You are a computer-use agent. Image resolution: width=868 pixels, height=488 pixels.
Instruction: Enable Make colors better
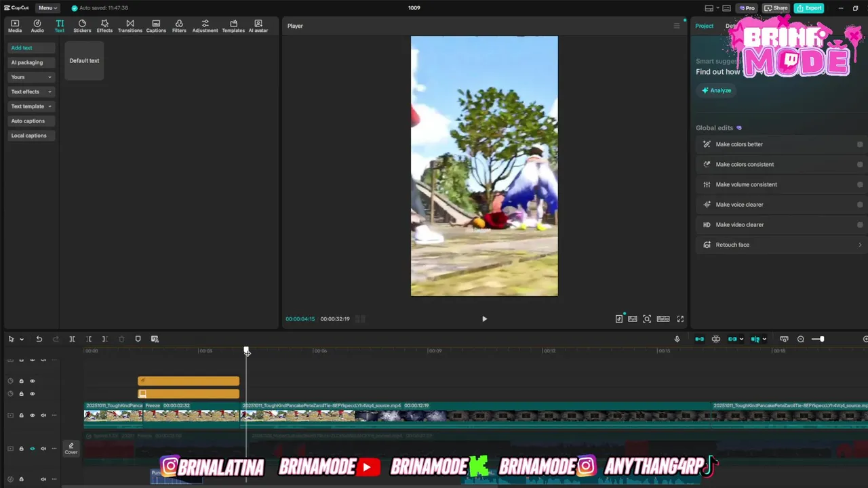tap(860, 144)
